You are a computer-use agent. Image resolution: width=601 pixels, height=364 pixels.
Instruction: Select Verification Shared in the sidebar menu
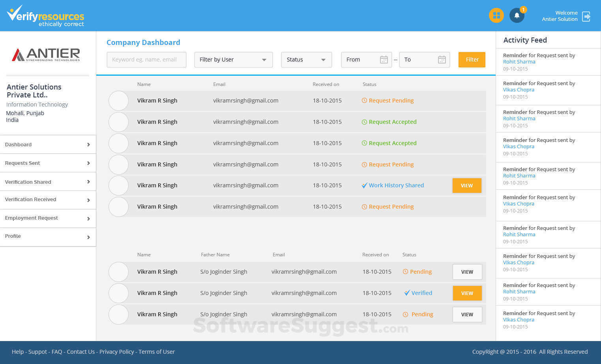[47, 182]
